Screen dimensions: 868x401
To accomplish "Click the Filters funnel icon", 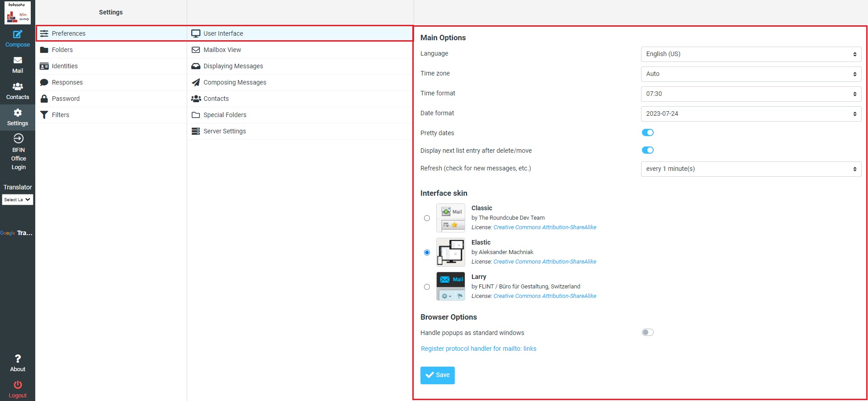I will [44, 115].
